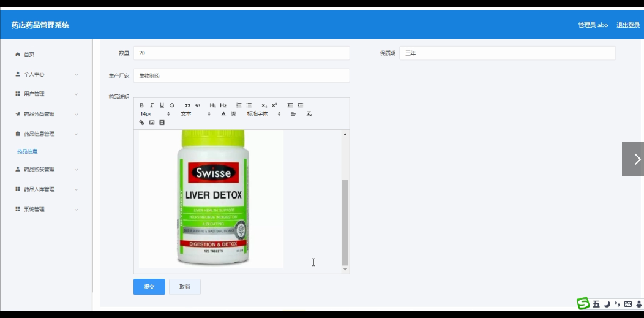Increase indent with the indent icon
The width and height of the screenshot is (644, 318).
pyautogui.click(x=300, y=105)
